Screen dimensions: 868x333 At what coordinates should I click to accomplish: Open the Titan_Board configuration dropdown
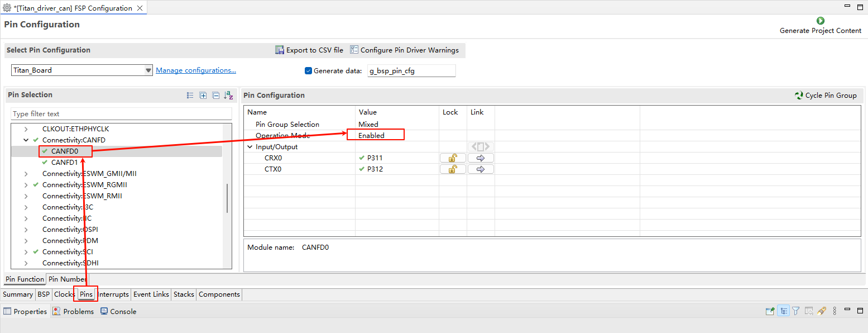[148, 70]
